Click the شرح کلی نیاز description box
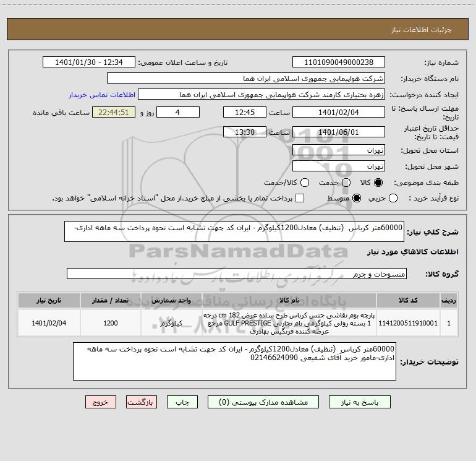This screenshot has width=476, height=461. point(234,231)
